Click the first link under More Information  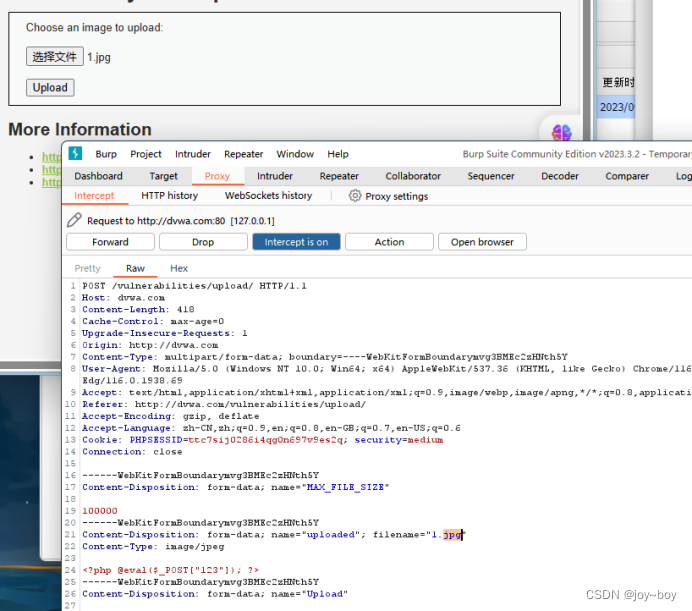tap(51, 157)
